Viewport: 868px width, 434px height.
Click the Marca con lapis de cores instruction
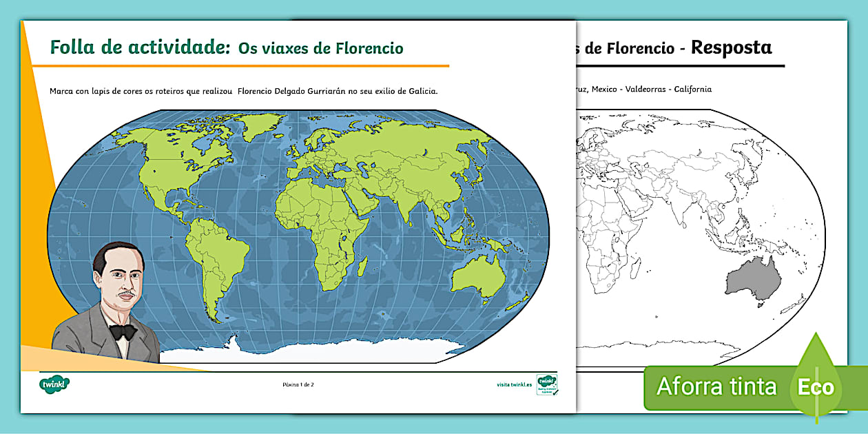coord(244,91)
